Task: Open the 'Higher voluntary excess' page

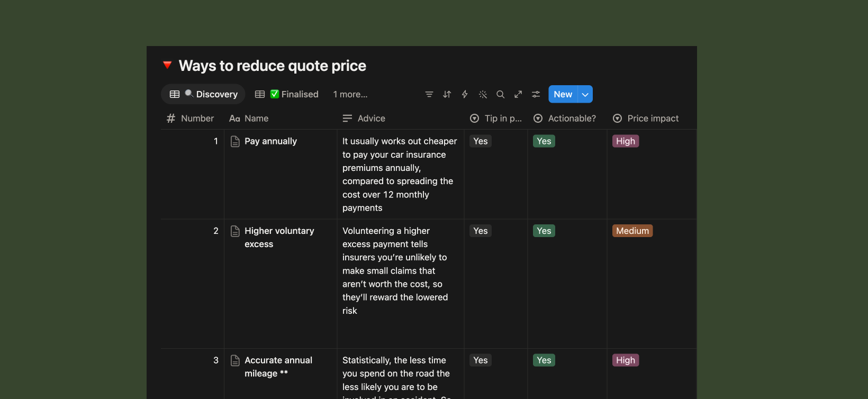Action: [x=279, y=238]
